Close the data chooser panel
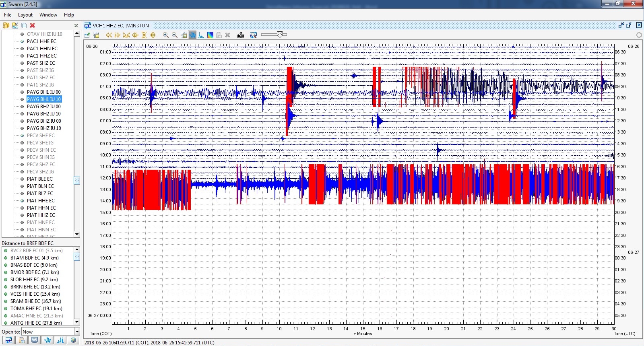The height and width of the screenshot is (346, 644). tap(76, 25)
